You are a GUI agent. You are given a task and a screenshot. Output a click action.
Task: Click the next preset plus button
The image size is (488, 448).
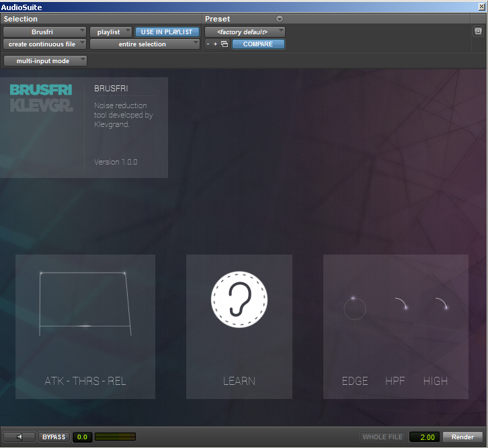(215, 44)
